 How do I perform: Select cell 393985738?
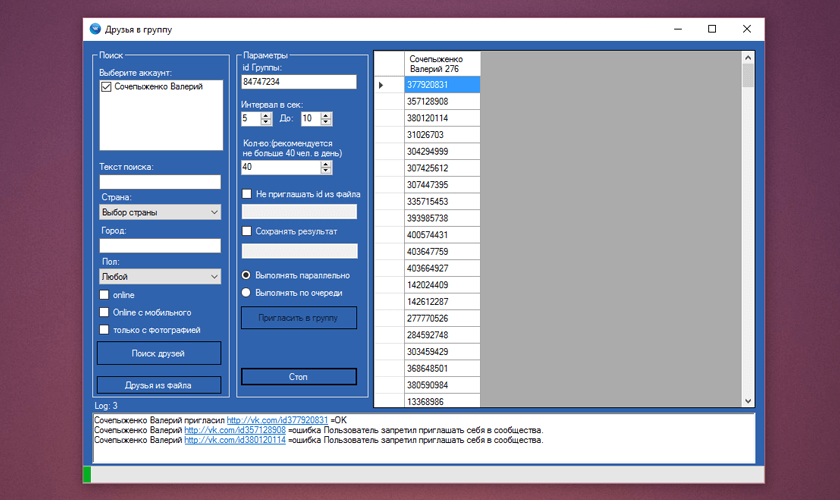point(442,218)
